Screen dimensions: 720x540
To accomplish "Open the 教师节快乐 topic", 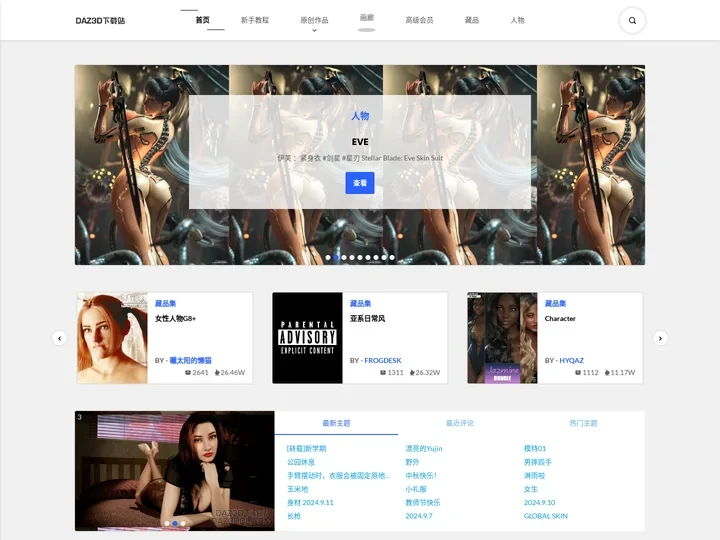I will point(423,502).
